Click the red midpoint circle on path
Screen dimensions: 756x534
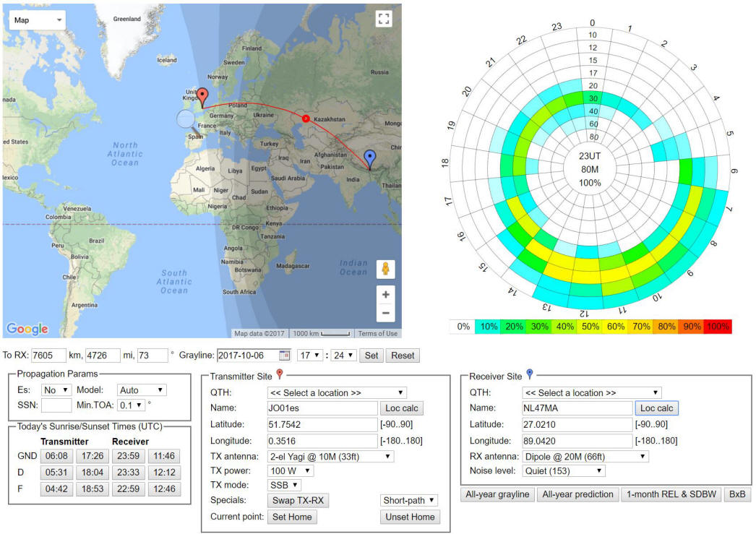(305, 119)
